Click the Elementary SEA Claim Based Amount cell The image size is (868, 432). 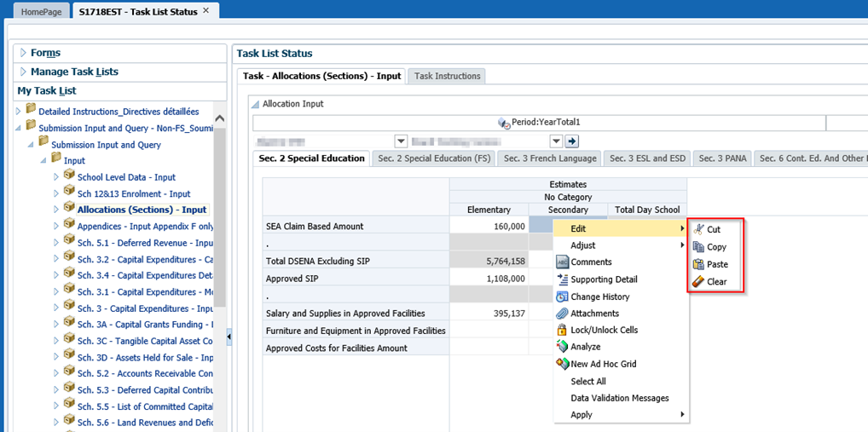click(489, 226)
